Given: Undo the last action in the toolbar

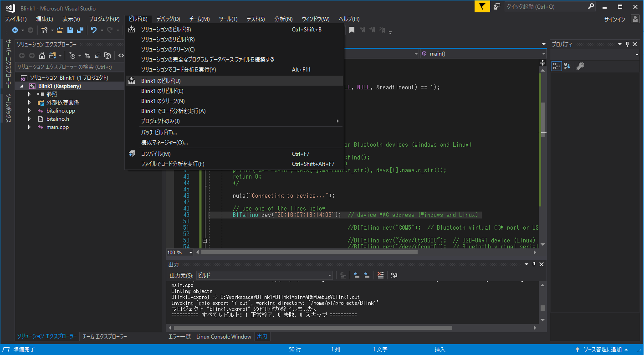Looking at the screenshot, I should coord(94,30).
